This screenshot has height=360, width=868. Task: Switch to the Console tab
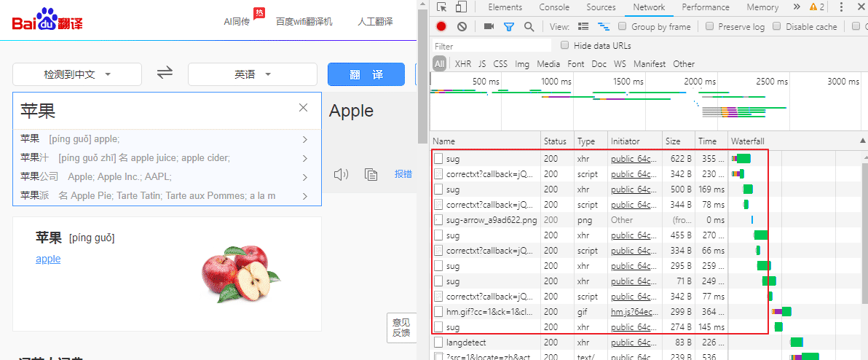[554, 7]
